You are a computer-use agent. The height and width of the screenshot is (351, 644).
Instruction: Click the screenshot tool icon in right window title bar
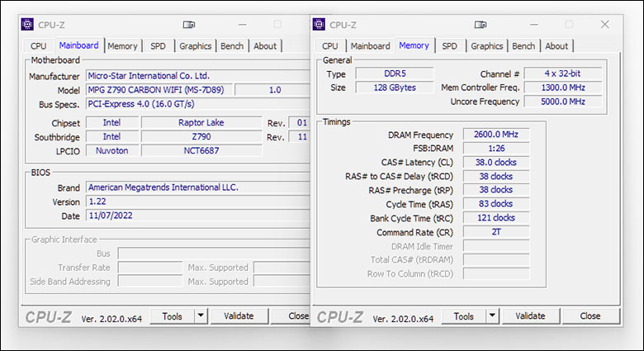pos(481,25)
